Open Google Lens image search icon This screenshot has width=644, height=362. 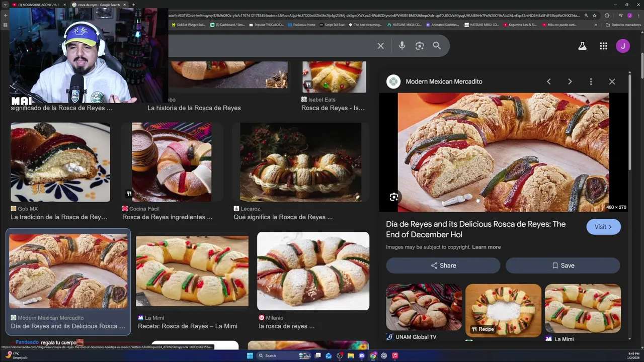(x=419, y=46)
